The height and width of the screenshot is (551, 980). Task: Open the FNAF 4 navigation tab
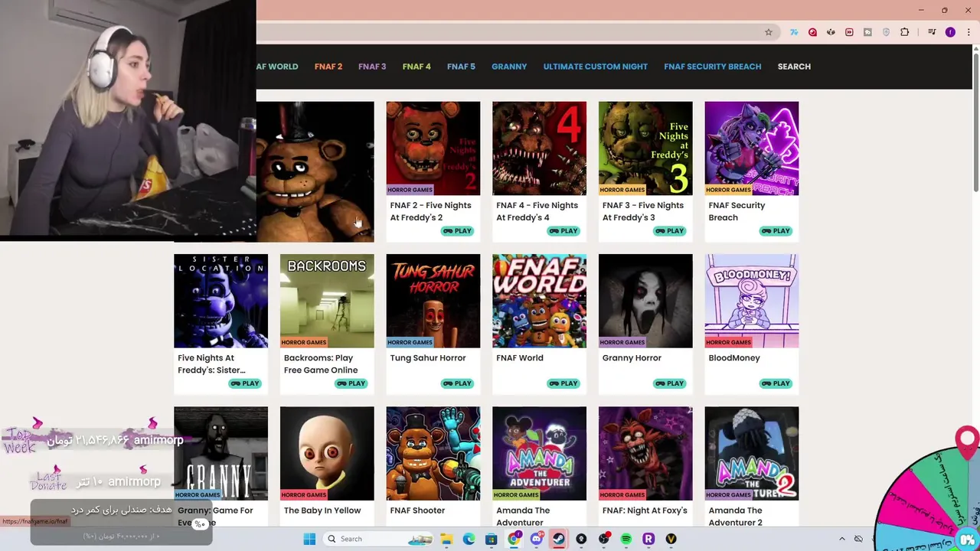(x=416, y=67)
